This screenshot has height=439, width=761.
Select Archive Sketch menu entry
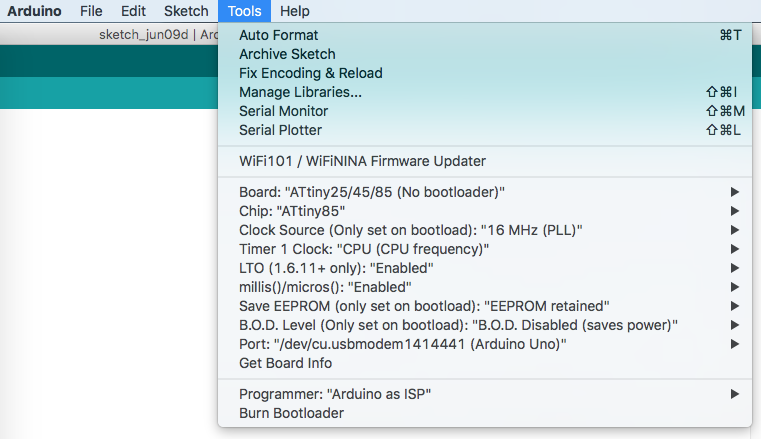click(x=485, y=54)
